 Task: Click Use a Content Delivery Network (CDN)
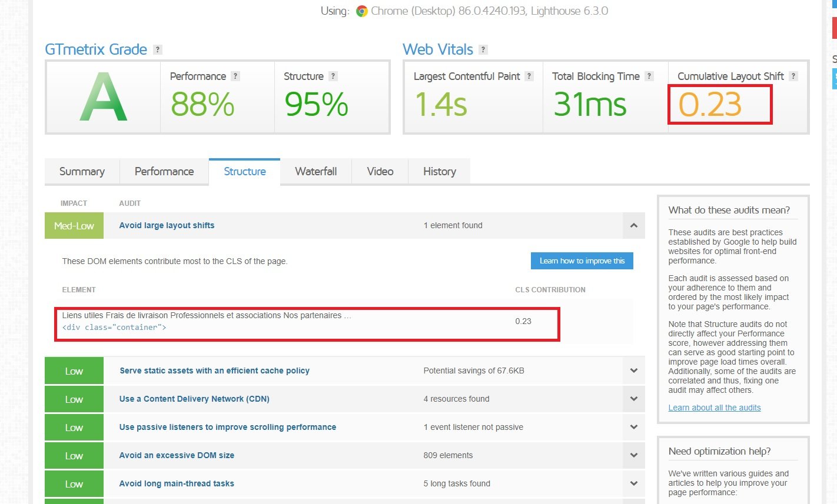click(194, 399)
